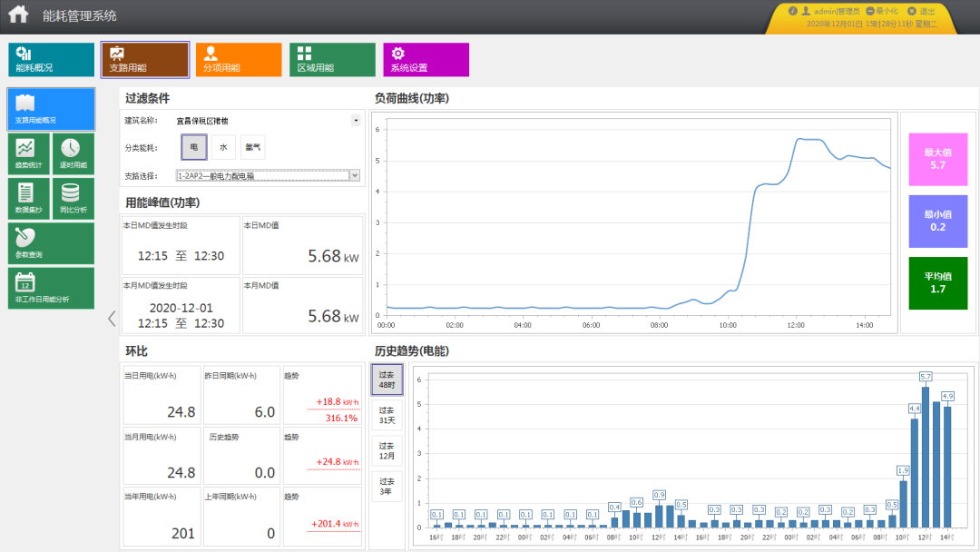Click the 退出 exit button

pos(921,11)
